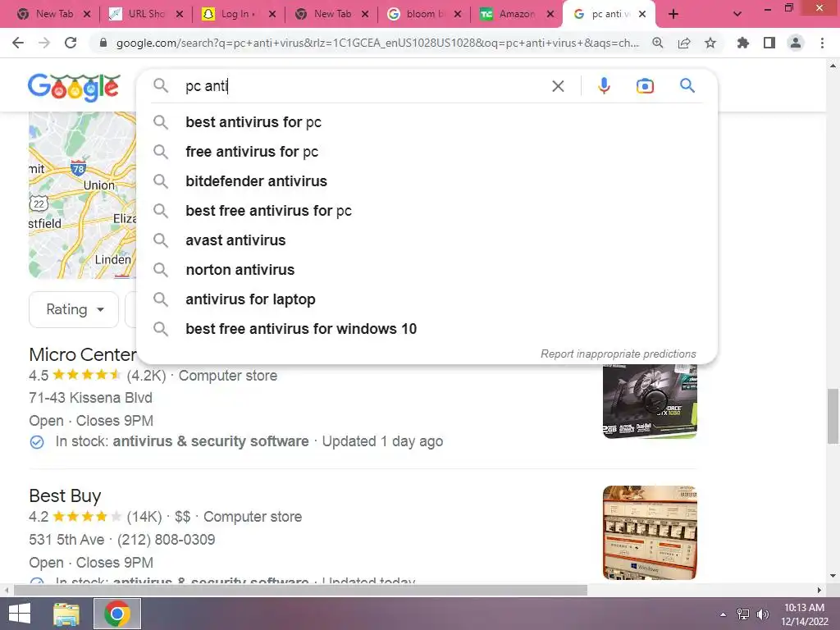Open volume control in tray
Image resolution: width=840 pixels, height=630 pixels.
click(x=763, y=614)
